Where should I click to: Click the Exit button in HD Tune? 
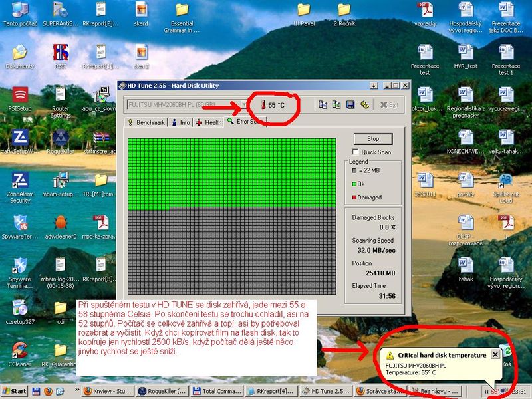point(389,105)
